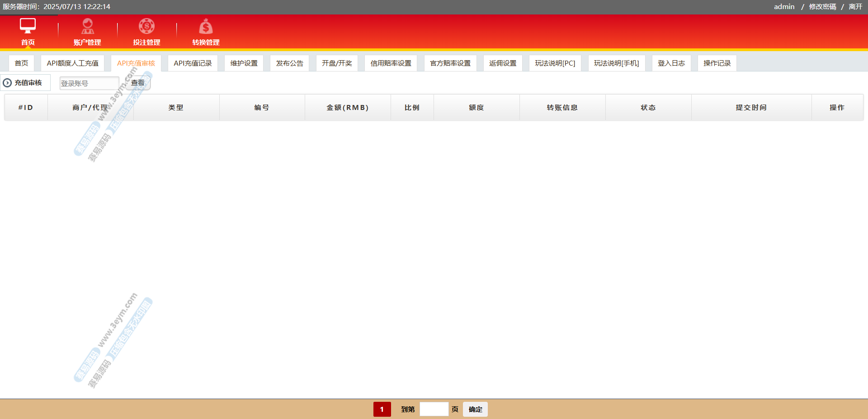View the 登入日志 tab

(671, 63)
